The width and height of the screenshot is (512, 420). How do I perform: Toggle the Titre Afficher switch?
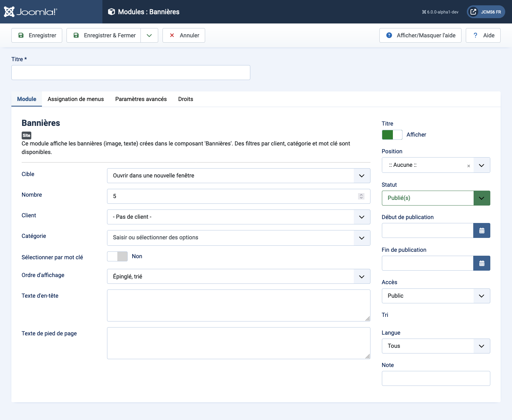point(392,135)
